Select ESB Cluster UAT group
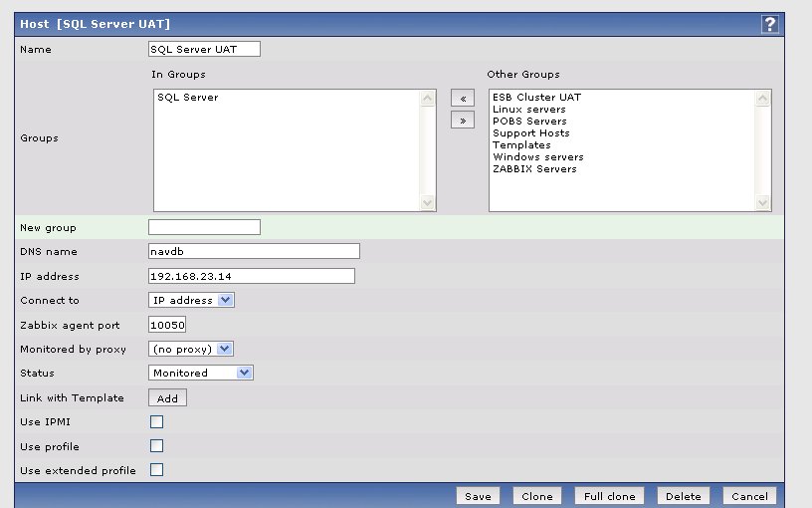The width and height of the screenshot is (812, 508). [x=536, y=97]
